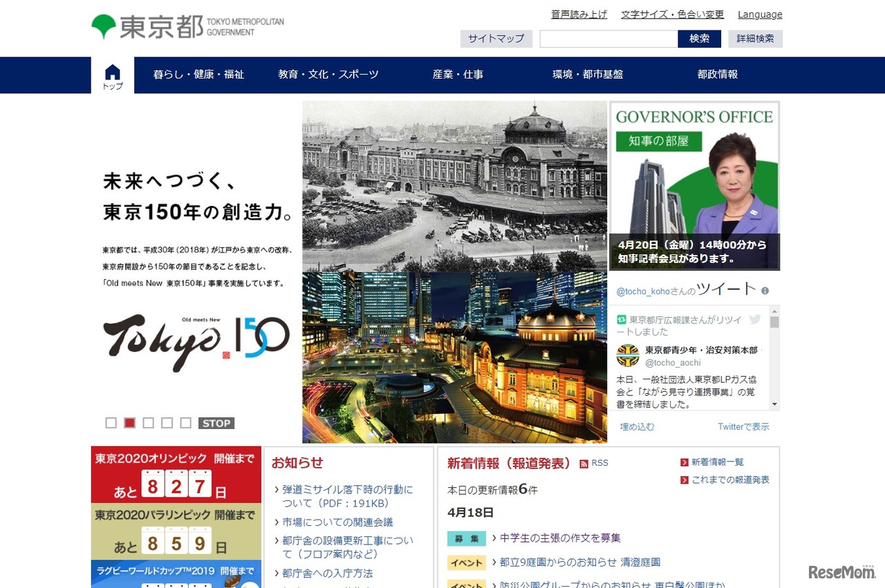The width and height of the screenshot is (885, 588).
Task: Click the RSS text link
Action: pos(599,463)
